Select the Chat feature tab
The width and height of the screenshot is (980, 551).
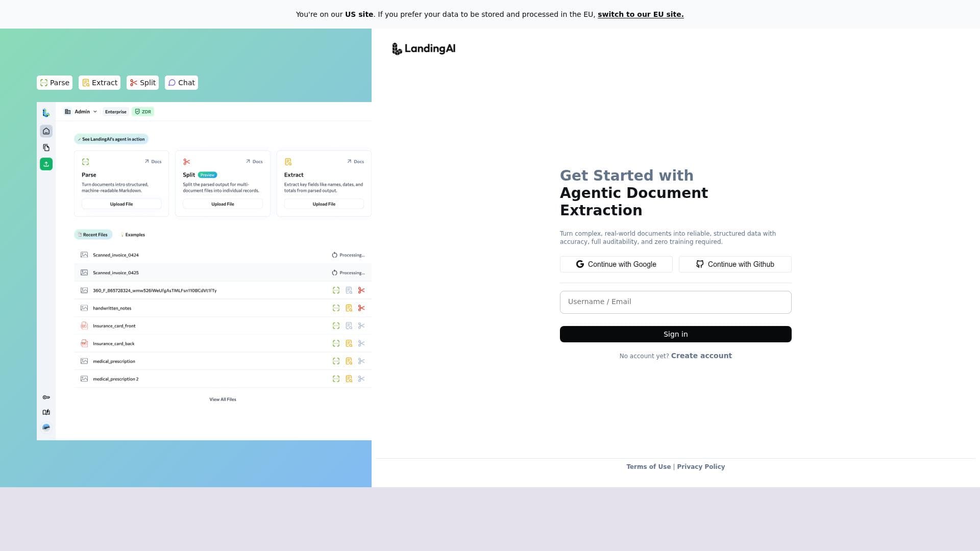click(x=181, y=83)
